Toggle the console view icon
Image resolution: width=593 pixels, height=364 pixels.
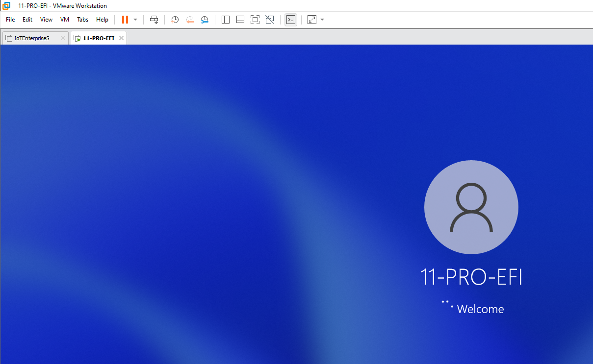click(291, 20)
